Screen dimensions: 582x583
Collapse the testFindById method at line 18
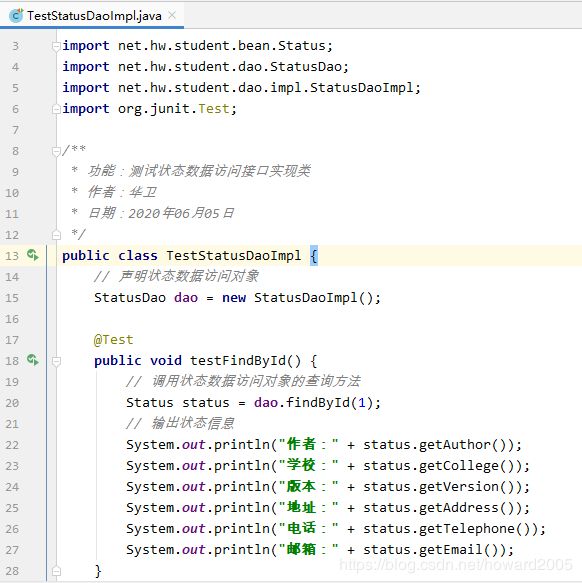(56, 361)
